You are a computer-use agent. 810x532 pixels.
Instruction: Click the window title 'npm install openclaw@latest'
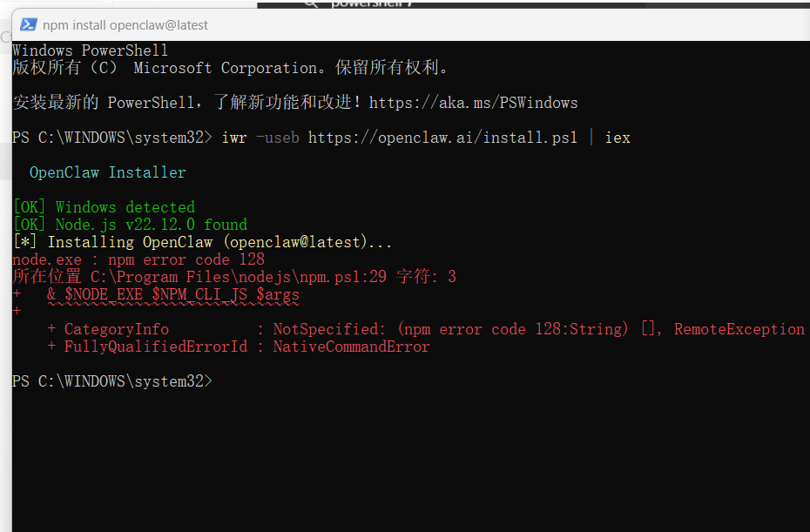click(x=125, y=24)
